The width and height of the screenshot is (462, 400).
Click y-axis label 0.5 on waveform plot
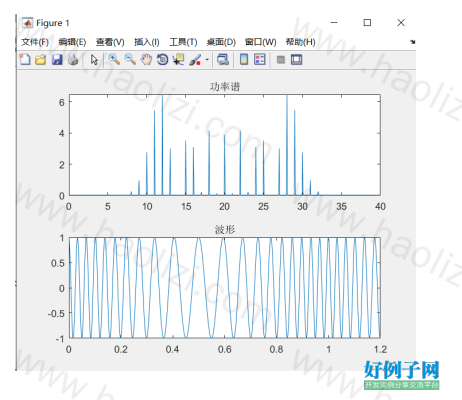(x=58, y=263)
